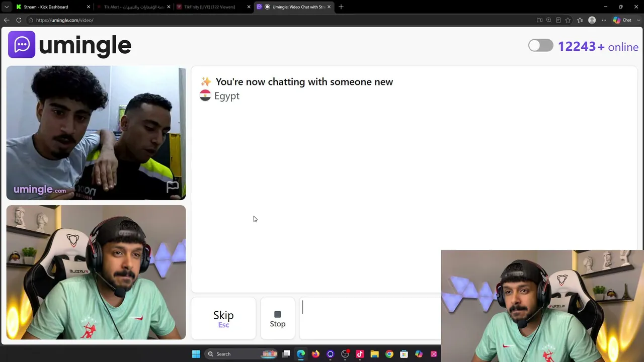Open the Windows Start menu
The height and width of the screenshot is (362, 644).
196,354
